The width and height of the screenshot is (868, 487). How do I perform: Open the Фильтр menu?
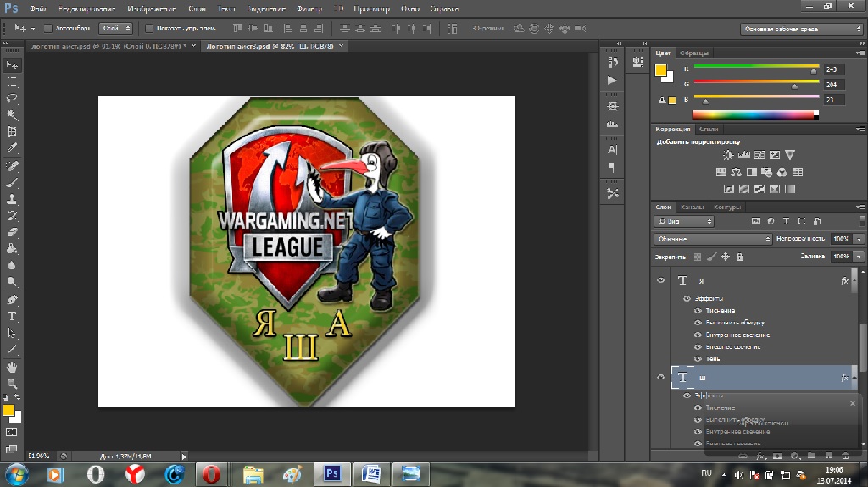pos(309,8)
